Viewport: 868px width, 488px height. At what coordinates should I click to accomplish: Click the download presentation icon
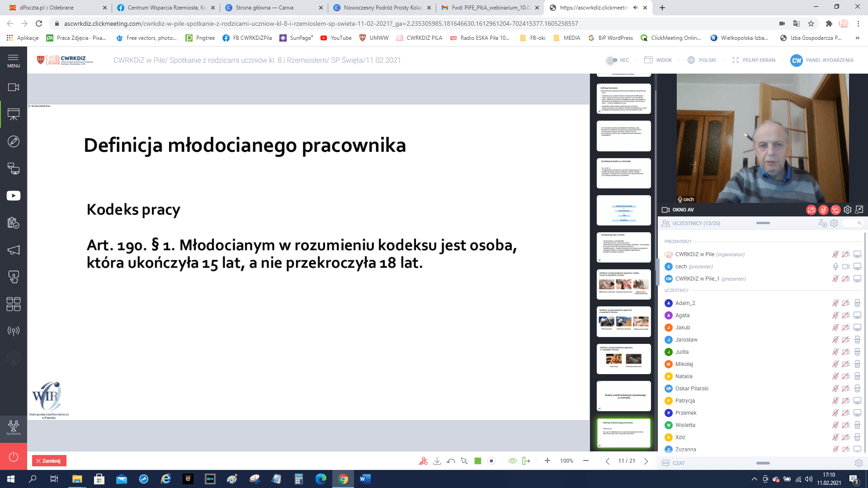tap(437, 461)
